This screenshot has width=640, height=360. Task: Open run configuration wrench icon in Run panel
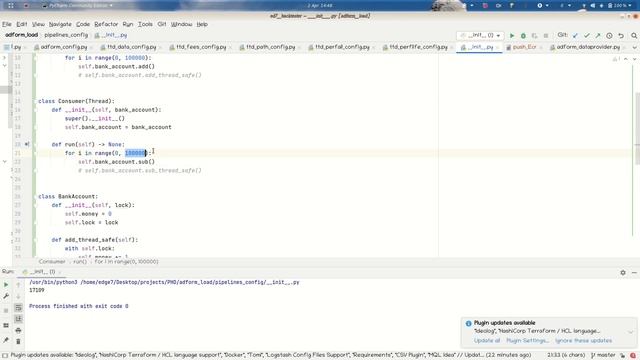[x=6, y=296]
